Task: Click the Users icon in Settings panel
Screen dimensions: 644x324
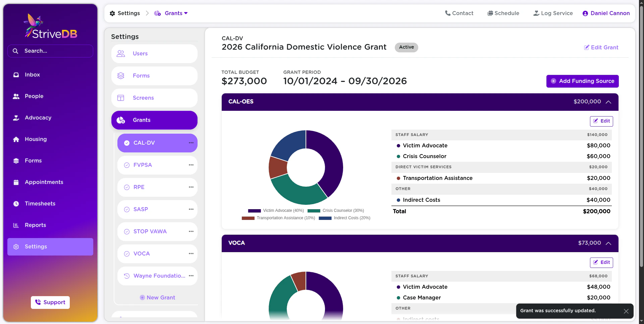Action: [121, 54]
